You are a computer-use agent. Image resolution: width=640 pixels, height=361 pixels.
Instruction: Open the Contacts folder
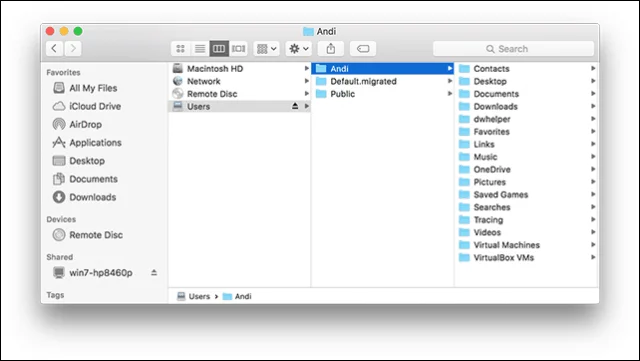click(527, 69)
